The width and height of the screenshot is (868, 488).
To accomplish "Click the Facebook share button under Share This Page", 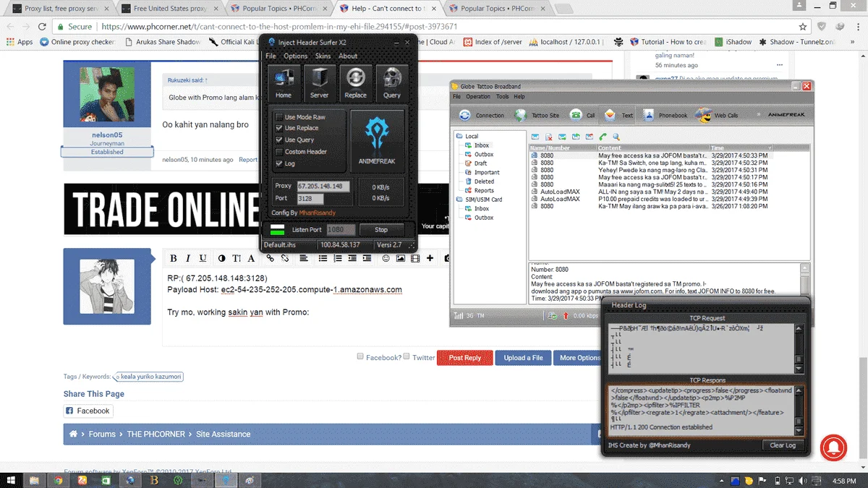I will tap(88, 411).
